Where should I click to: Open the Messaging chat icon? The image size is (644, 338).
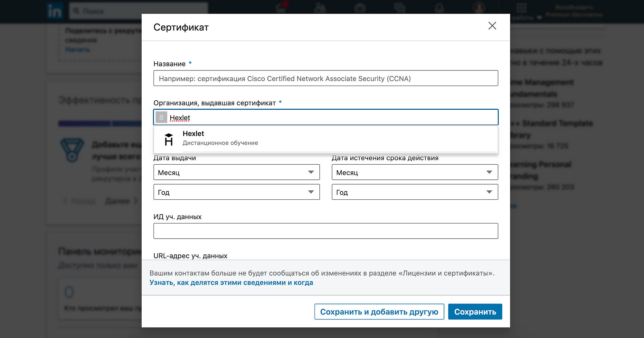pos(400,8)
